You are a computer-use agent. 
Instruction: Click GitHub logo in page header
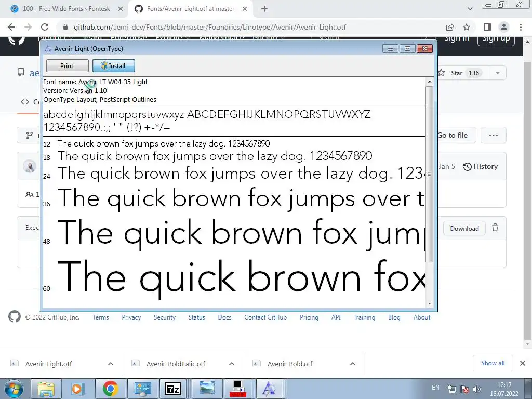click(x=16, y=39)
